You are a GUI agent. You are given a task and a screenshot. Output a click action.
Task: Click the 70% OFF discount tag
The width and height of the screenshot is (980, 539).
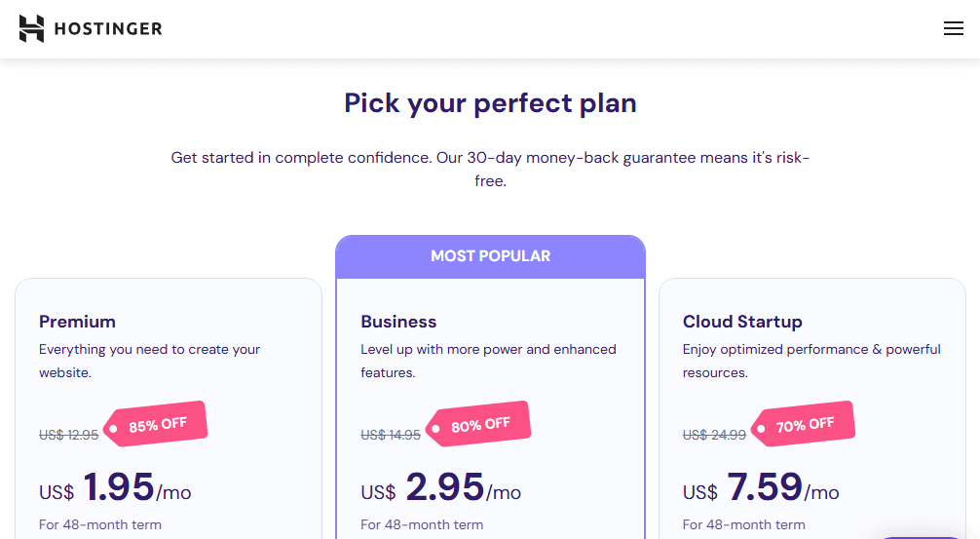(x=803, y=425)
